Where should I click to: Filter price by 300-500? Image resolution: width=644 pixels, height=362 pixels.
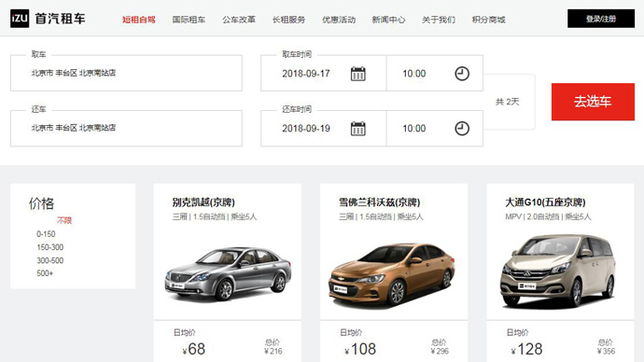point(50,260)
